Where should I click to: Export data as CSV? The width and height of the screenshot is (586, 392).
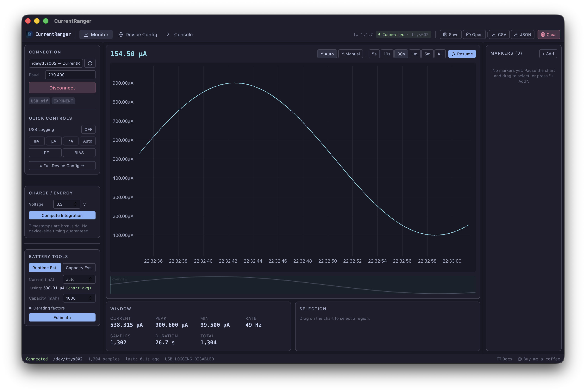coord(499,34)
